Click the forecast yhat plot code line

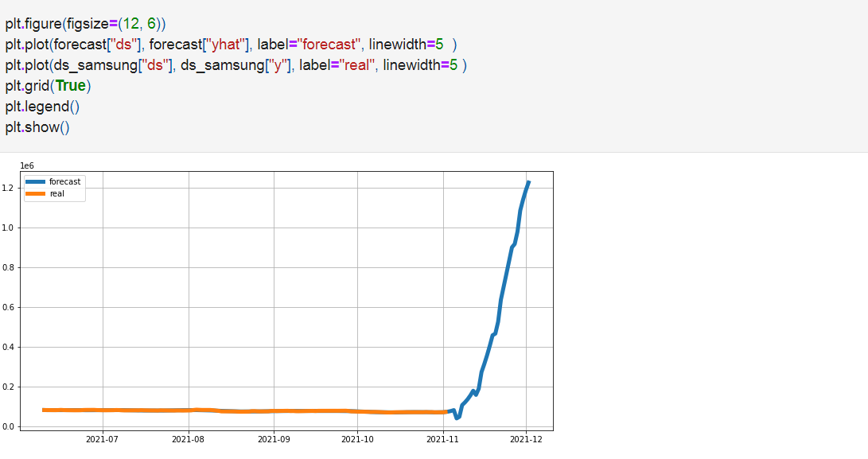tap(231, 45)
